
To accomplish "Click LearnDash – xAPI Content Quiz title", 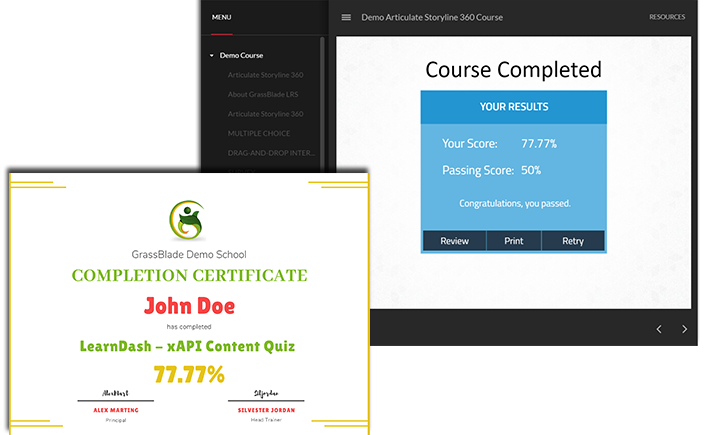I will (187, 346).
